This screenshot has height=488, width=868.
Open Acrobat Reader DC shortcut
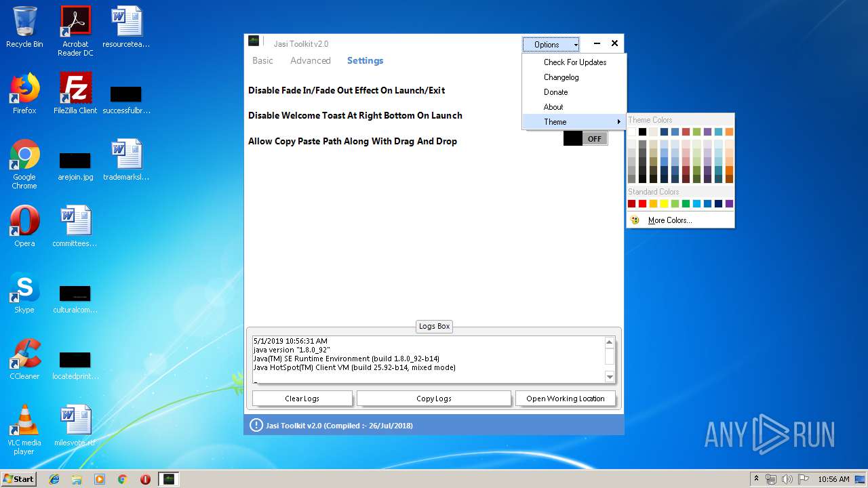75,31
